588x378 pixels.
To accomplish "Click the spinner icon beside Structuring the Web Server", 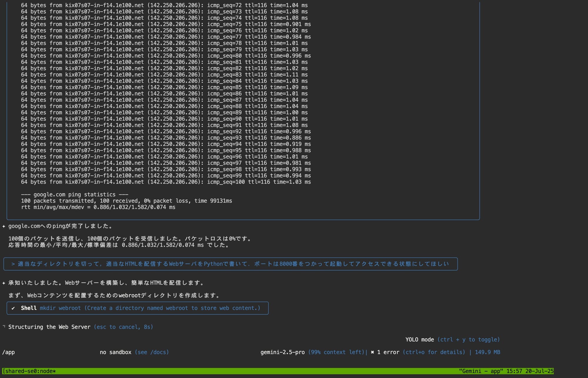I will pyautogui.click(x=4, y=326).
